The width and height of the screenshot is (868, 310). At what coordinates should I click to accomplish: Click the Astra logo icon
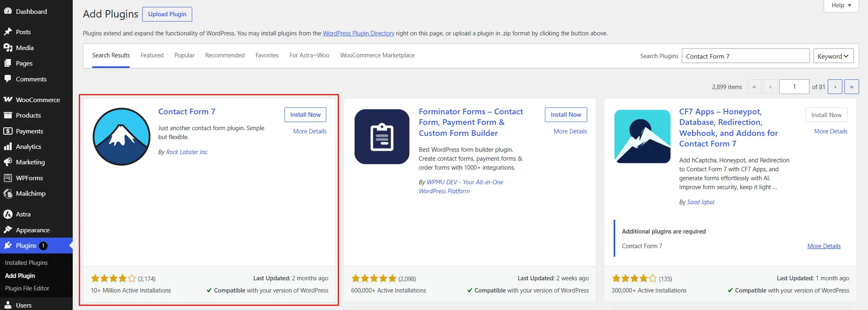click(8, 214)
